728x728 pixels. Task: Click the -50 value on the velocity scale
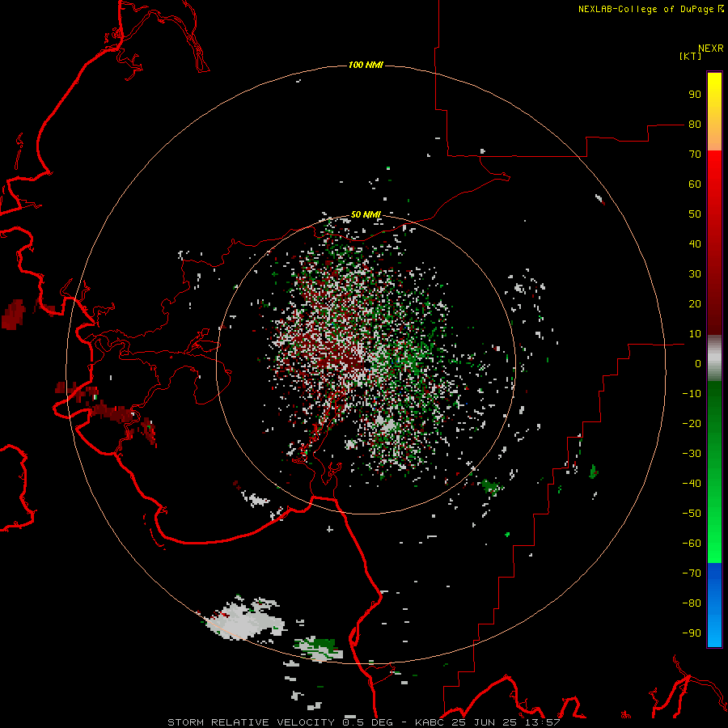692,514
